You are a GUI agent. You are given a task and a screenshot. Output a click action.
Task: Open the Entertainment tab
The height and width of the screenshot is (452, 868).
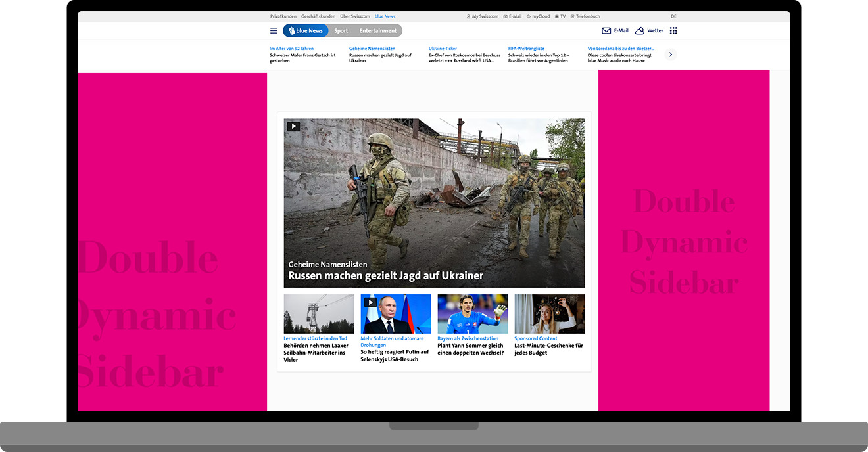coord(377,30)
